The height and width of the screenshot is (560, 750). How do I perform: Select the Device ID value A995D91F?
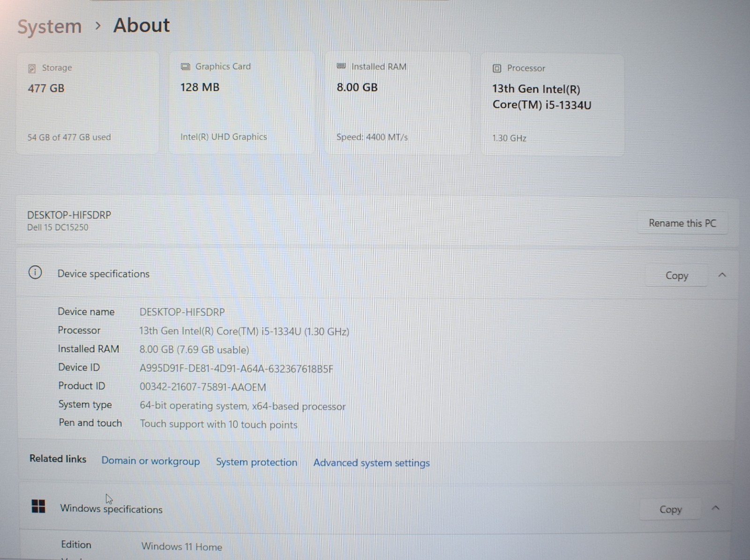click(x=236, y=369)
